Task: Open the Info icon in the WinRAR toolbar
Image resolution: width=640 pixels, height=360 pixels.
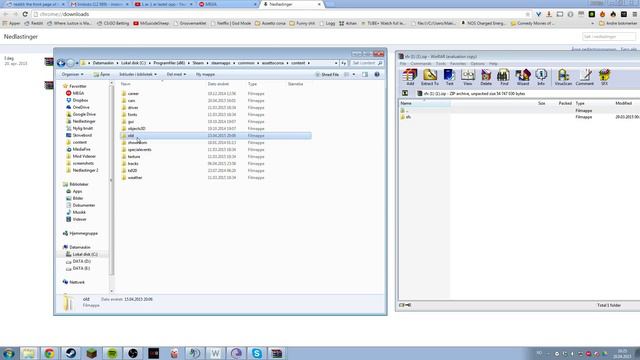Action: click(x=541, y=77)
